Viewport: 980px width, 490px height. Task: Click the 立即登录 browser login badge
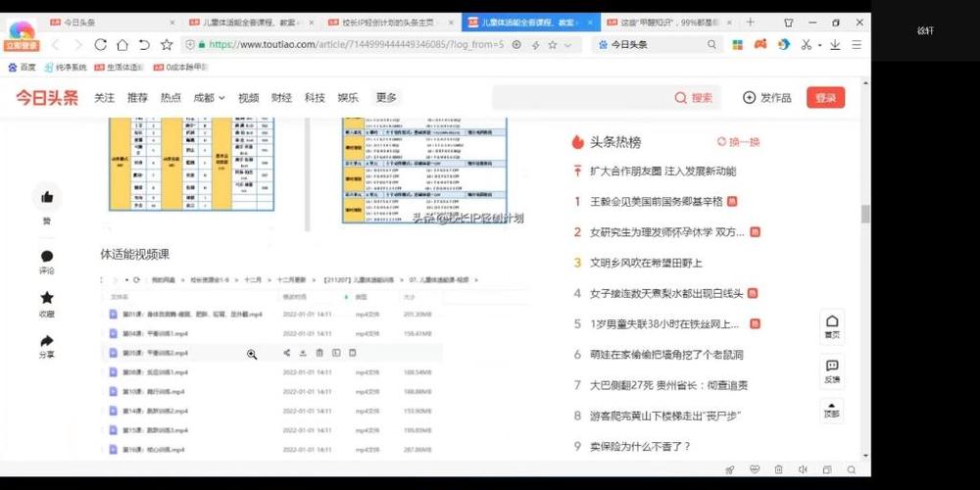[x=22, y=45]
